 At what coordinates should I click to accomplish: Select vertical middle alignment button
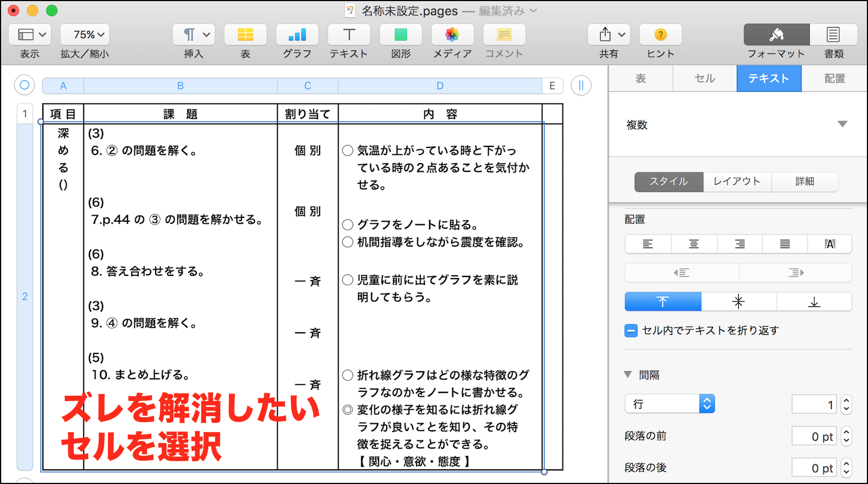pos(738,302)
